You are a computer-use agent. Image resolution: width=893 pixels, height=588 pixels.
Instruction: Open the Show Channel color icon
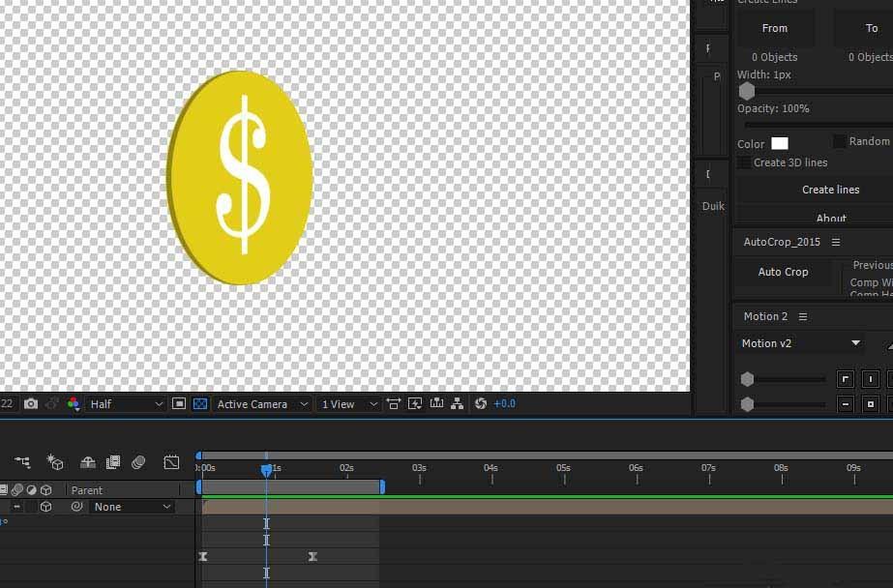74,404
